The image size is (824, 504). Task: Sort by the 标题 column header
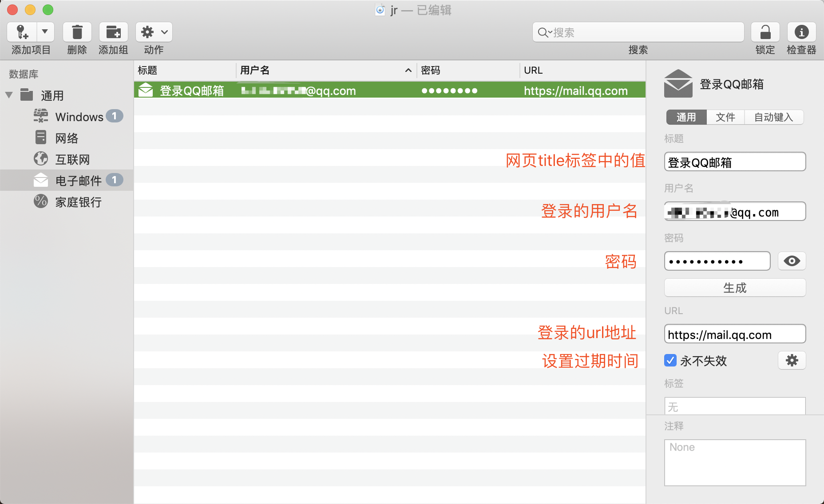coord(185,71)
